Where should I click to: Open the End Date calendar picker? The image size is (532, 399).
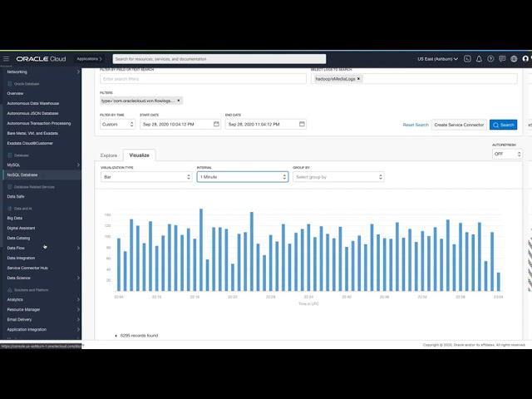point(302,124)
